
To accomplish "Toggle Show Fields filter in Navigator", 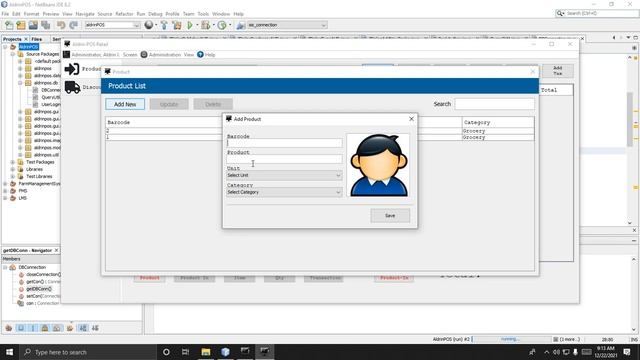I will (21, 328).
